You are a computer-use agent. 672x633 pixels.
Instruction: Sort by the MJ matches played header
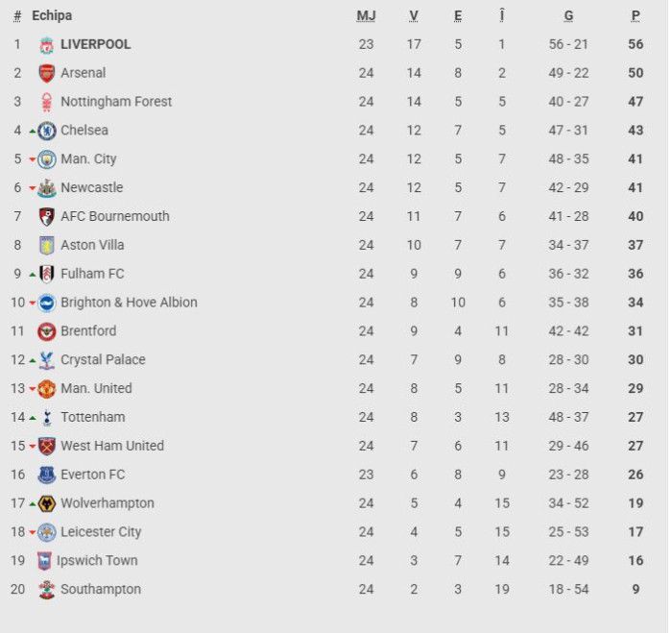tap(366, 16)
